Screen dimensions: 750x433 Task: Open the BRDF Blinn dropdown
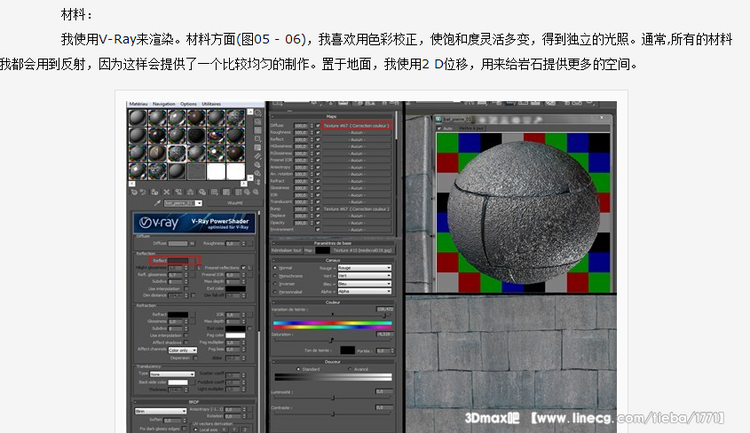pyautogui.click(x=161, y=411)
